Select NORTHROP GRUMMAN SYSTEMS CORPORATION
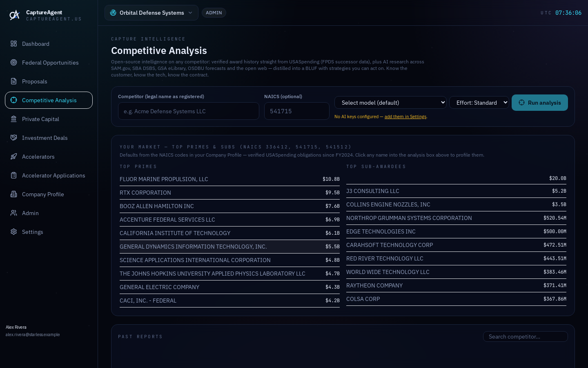Screen dimensions: 588x368 pos(456,218)
